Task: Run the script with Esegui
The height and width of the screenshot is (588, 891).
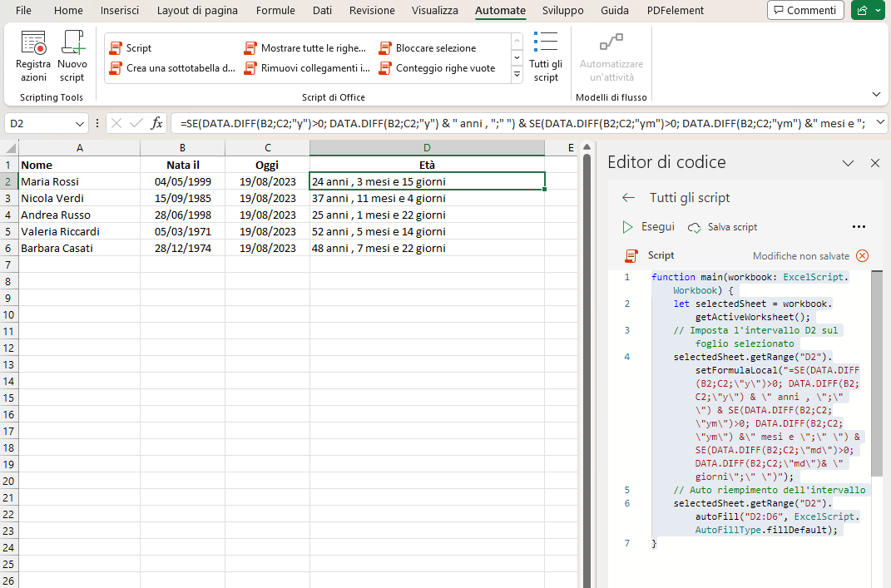Action: coord(648,227)
